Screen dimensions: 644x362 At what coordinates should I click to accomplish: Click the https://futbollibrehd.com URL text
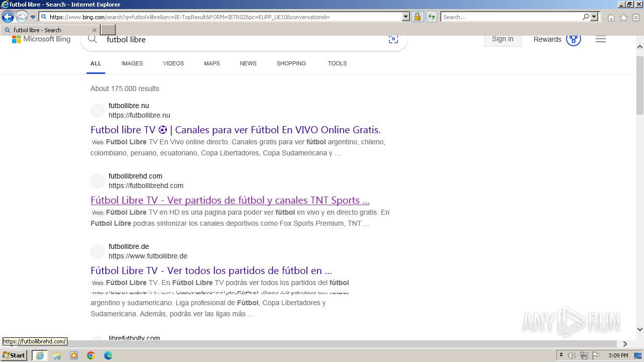pyautogui.click(x=146, y=186)
